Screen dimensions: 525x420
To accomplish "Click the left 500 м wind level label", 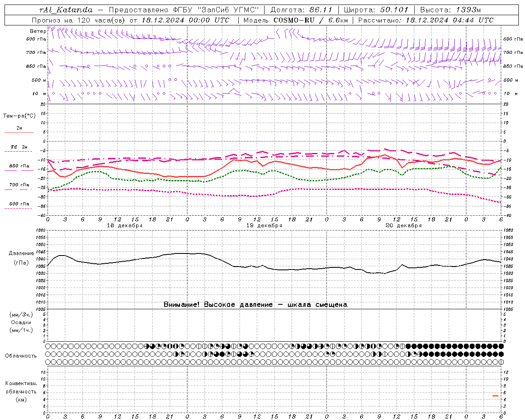I will point(39,80).
